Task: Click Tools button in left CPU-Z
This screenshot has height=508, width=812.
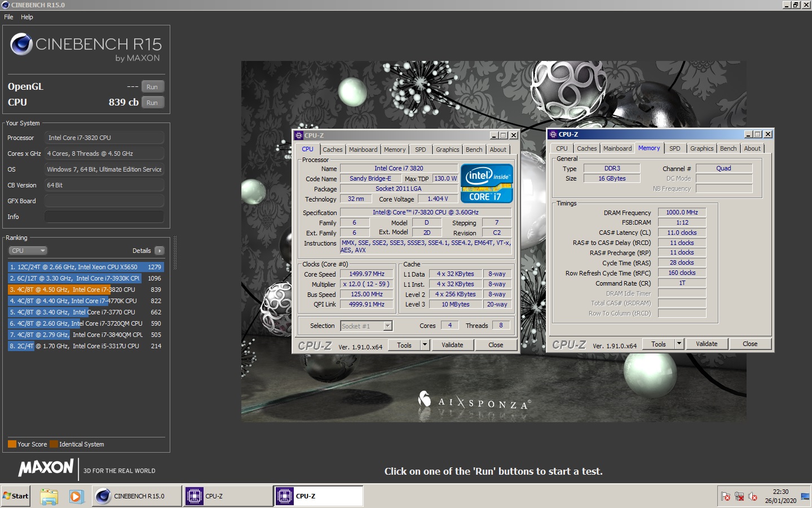Action: [x=404, y=345]
